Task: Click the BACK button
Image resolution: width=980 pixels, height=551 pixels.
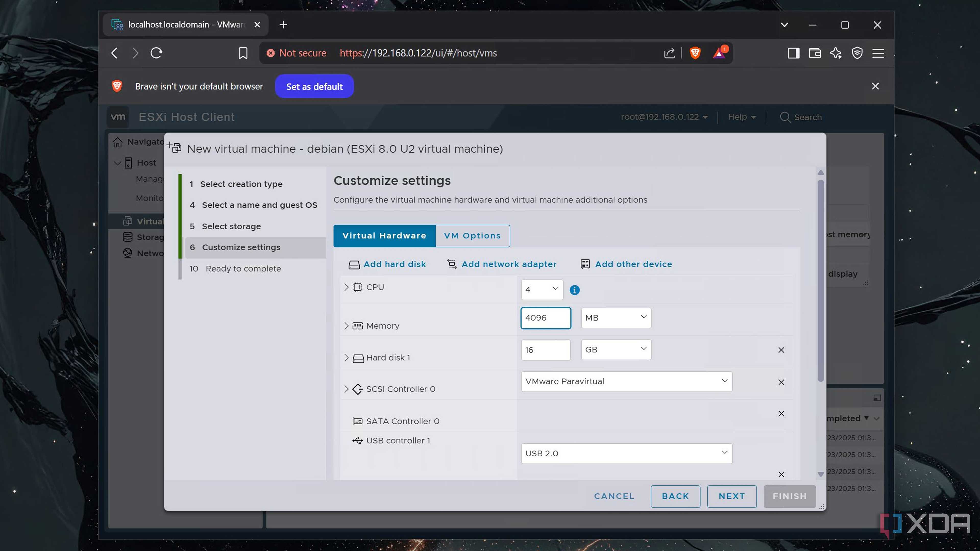Action: click(x=675, y=496)
